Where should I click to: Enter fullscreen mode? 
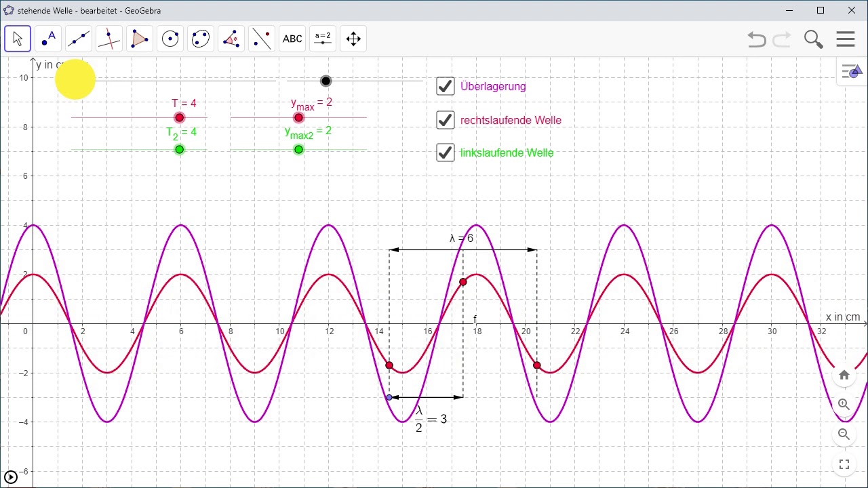pyautogui.click(x=844, y=464)
